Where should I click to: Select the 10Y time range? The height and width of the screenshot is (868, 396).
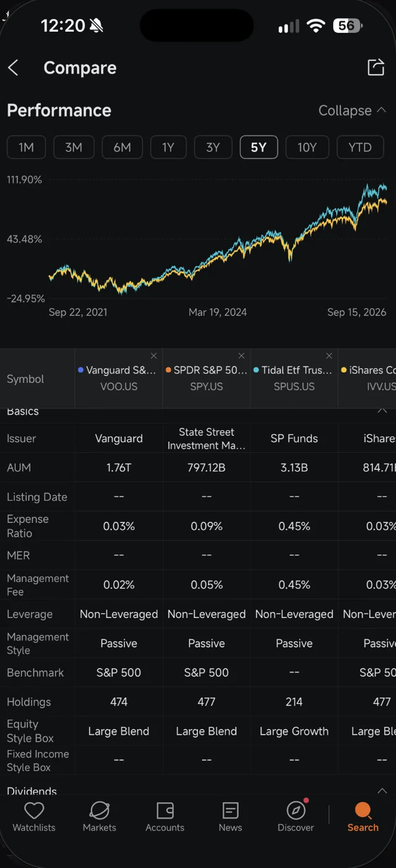pos(307,147)
